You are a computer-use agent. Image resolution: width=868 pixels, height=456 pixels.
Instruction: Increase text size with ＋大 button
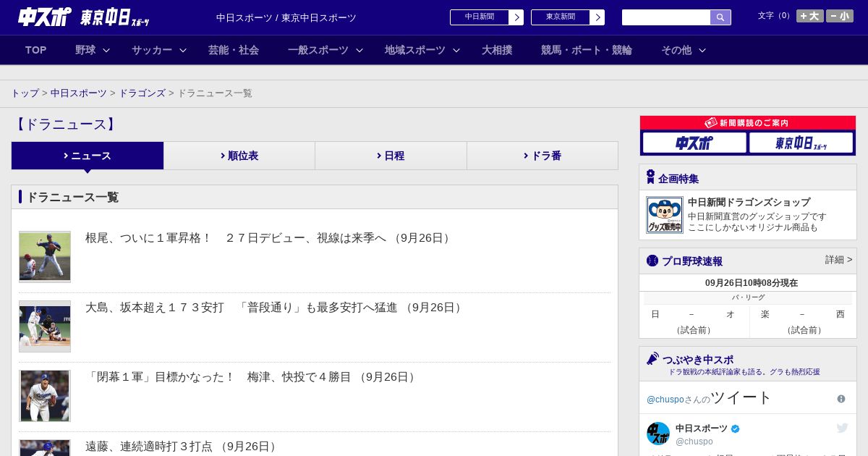click(810, 16)
